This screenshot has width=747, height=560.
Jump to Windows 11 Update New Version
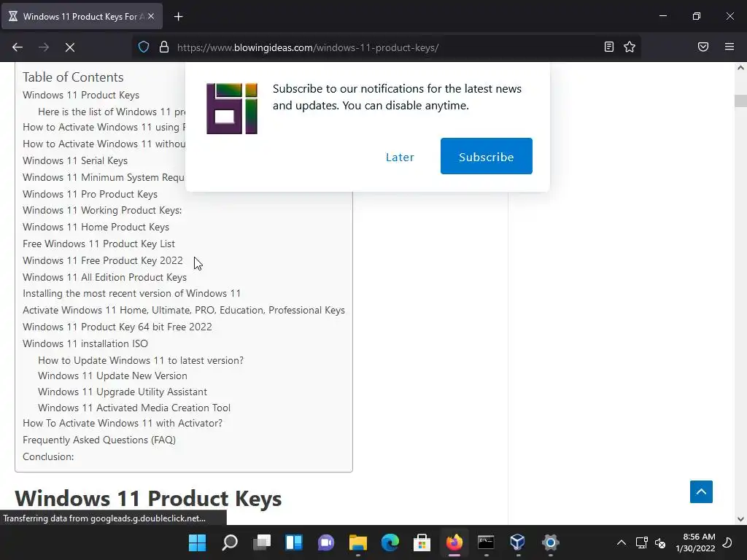pos(112,376)
